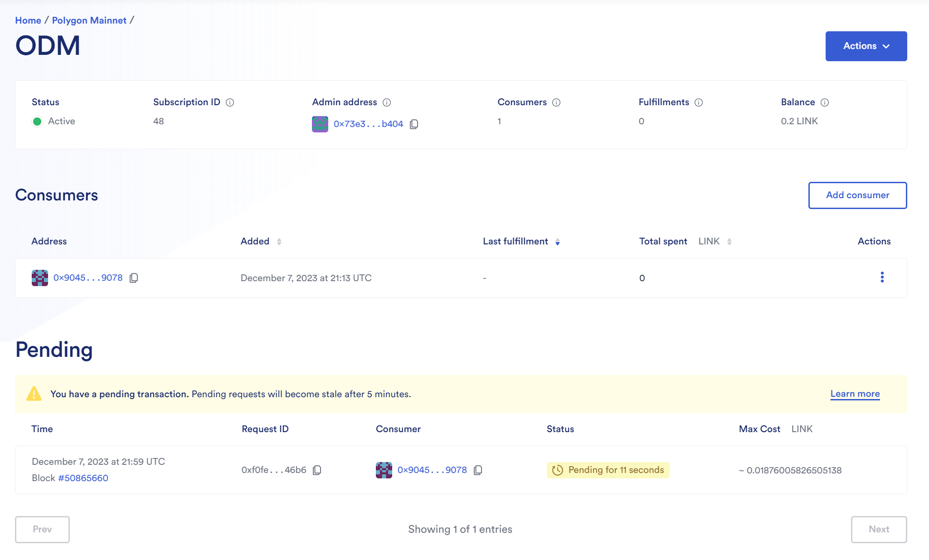Show info tooltip for Consumers count
This screenshot has height=560, width=929.
pos(556,102)
